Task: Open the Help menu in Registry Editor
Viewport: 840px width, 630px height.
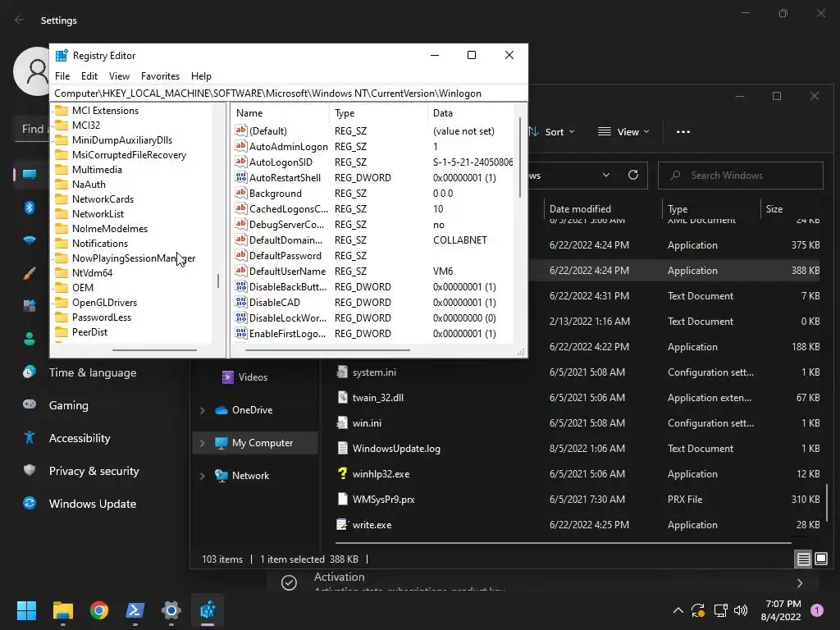Action: pos(201,76)
